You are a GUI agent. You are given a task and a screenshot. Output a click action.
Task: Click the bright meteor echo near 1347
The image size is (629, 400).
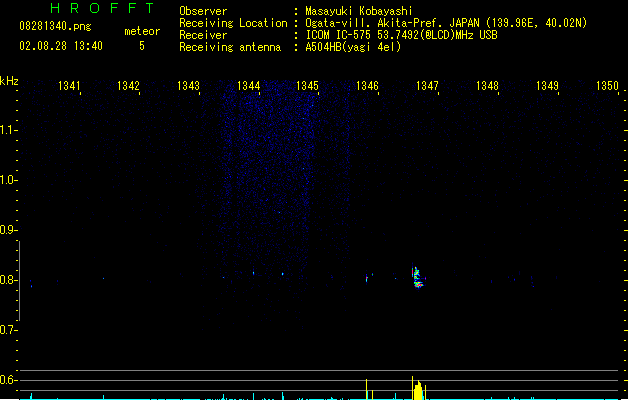click(x=417, y=277)
